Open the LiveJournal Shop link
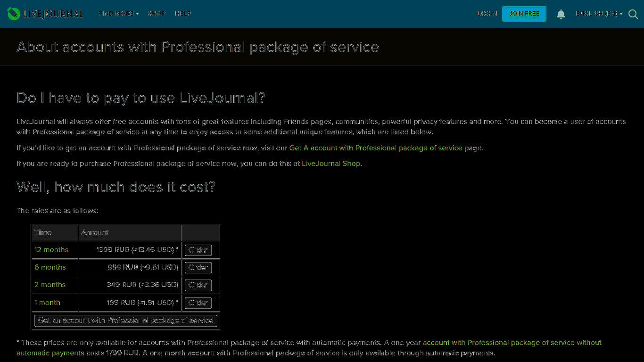This screenshot has width=644, height=362. pos(331,164)
